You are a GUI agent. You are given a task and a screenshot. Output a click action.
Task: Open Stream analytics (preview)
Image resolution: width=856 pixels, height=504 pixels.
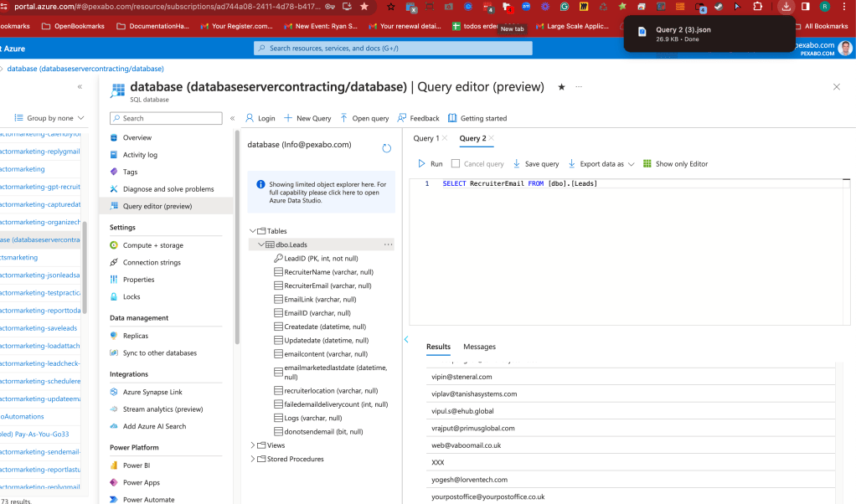(x=162, y=409)
